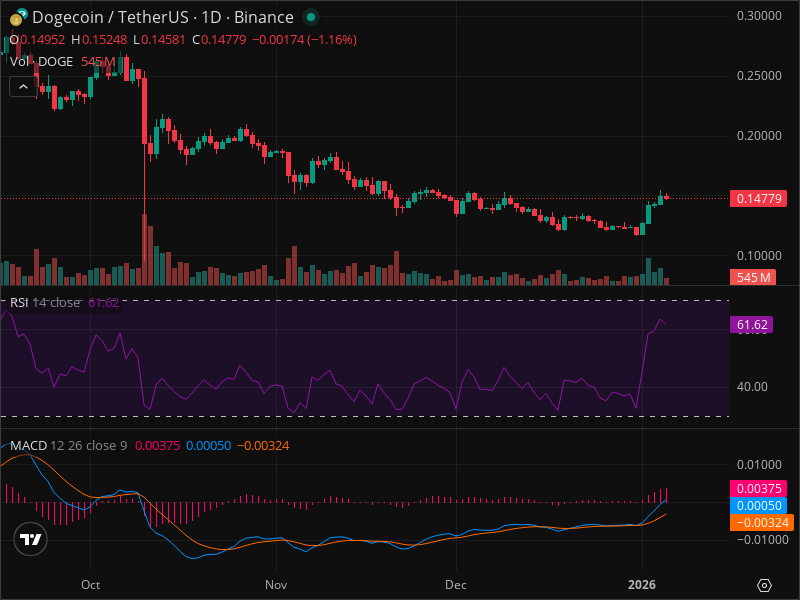This screenshot has height=600, width=800.
Task: Click the Oct label on time axis
Action: 91,585
